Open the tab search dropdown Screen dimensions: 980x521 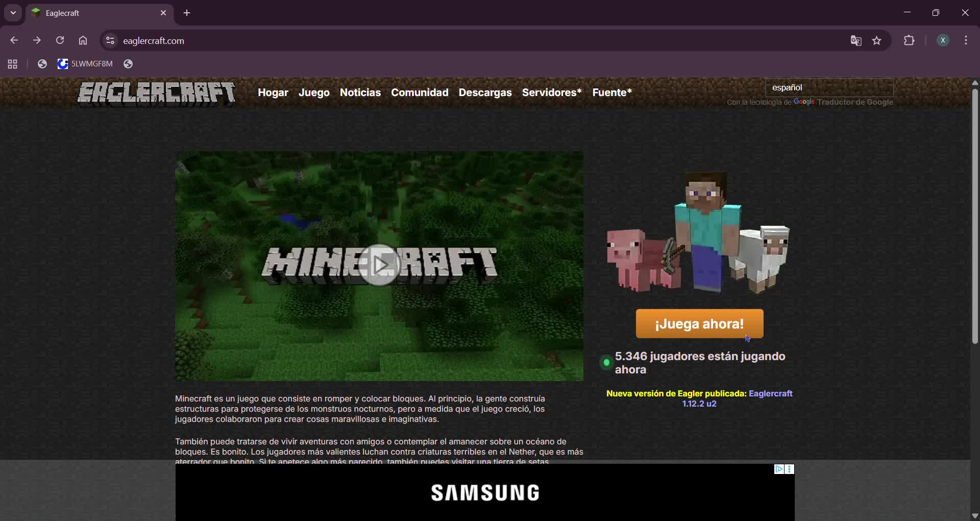[x=12, y=13]
